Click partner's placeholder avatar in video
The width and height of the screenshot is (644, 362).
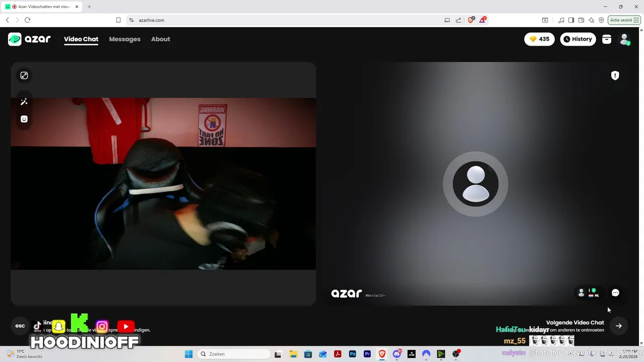click(475, 184)
